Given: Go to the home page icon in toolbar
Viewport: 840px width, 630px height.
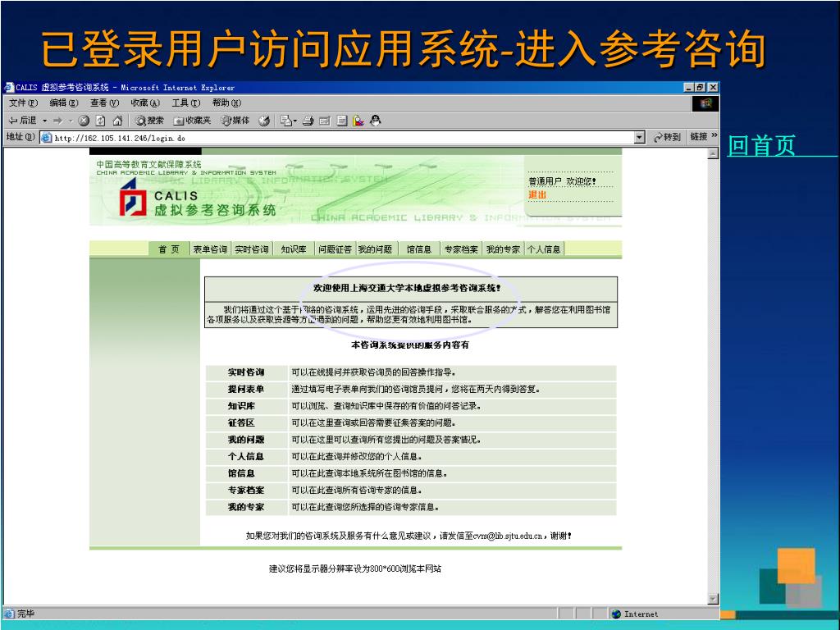Looking at the screenshot, I should [x=117, y=121].
